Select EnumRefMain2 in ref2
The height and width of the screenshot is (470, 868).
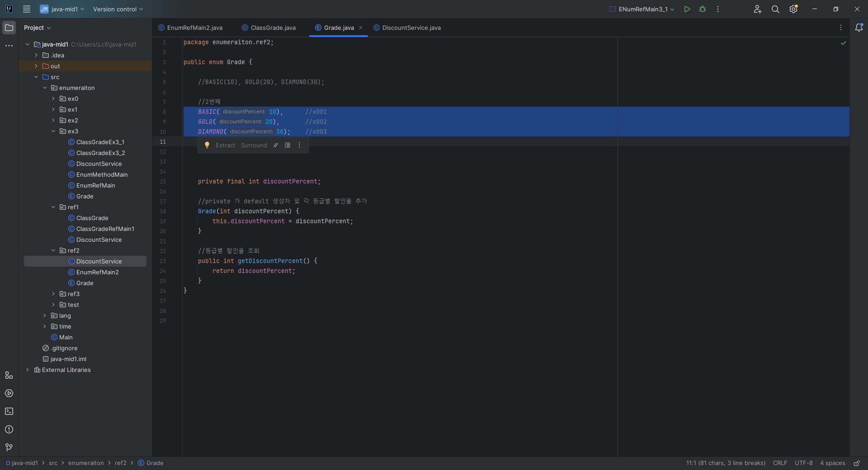(x=97, y=272)
